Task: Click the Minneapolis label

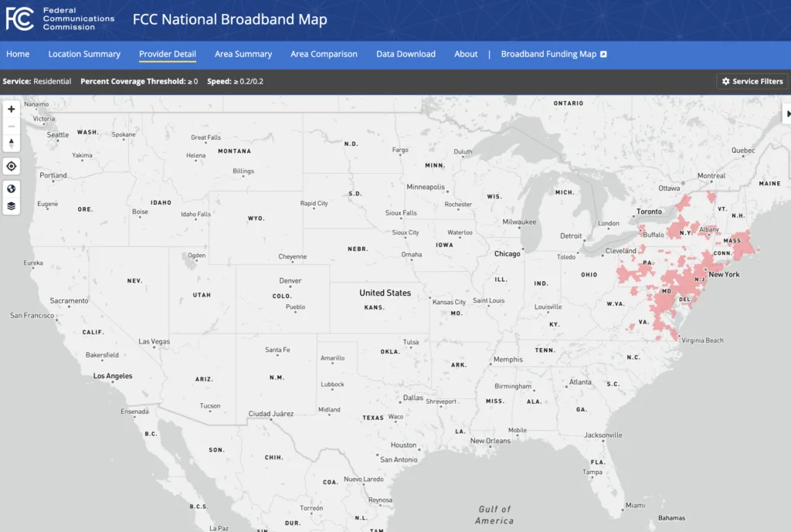Action: [426, 187]
